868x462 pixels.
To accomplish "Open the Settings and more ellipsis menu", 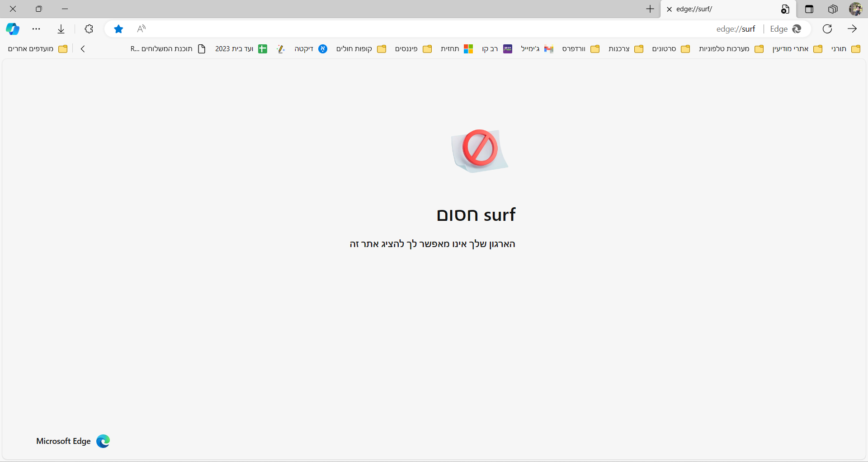I will pyautogui.click(x=36, y=29).
